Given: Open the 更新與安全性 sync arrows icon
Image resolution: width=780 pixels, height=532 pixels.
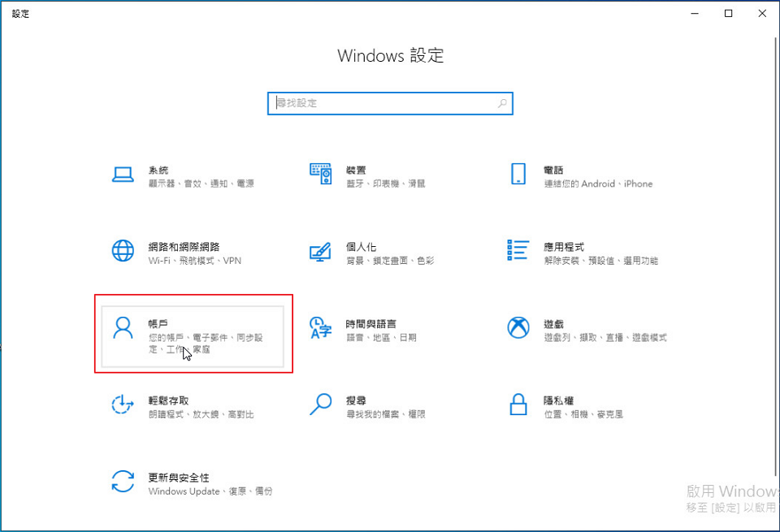Looking at the screenshot, I should (123, 482).
